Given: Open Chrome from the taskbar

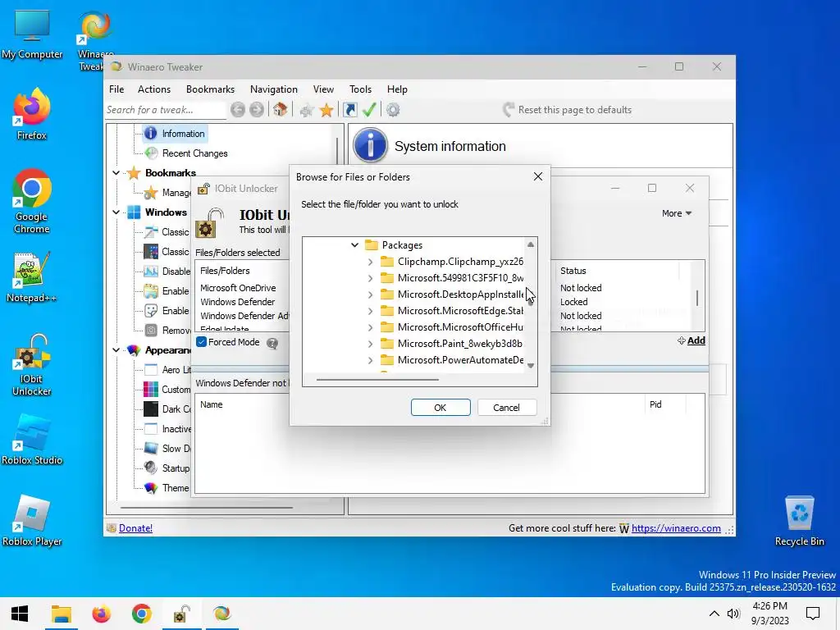Looking at the screenshot, I should point(141,614).
